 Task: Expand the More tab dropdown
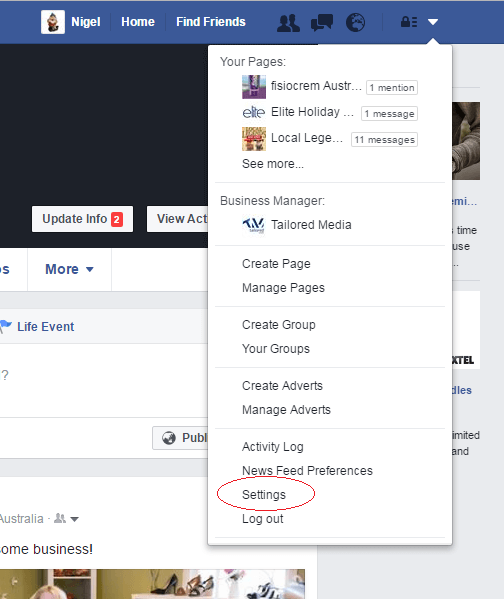tap(69, 269)
